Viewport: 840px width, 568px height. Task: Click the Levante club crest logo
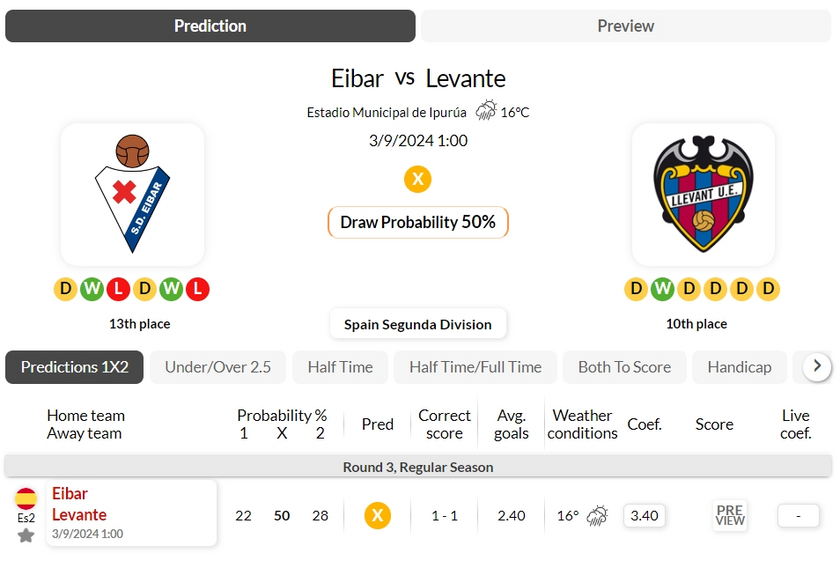click(703, 194)
